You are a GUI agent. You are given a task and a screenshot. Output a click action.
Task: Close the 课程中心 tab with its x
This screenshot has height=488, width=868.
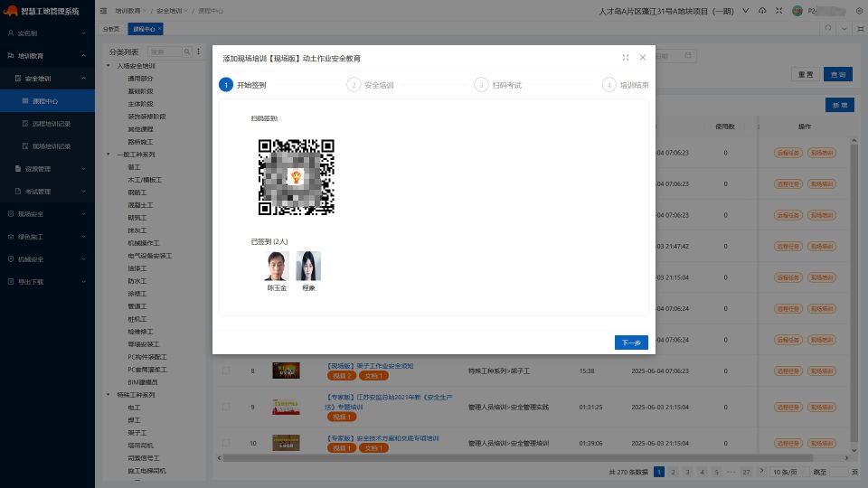click(x=159, y=28)
